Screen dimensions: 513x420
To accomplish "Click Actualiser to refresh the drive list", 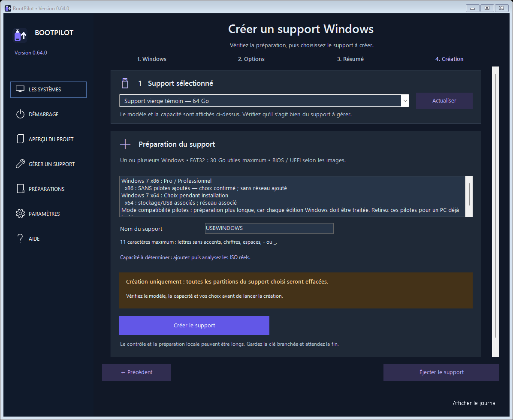I will click(x=444, y=100).
